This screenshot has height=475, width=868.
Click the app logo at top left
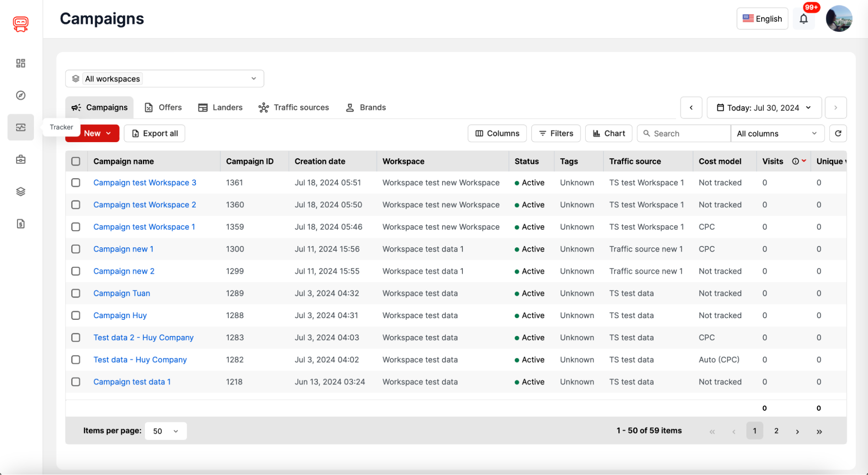(20, 24)
